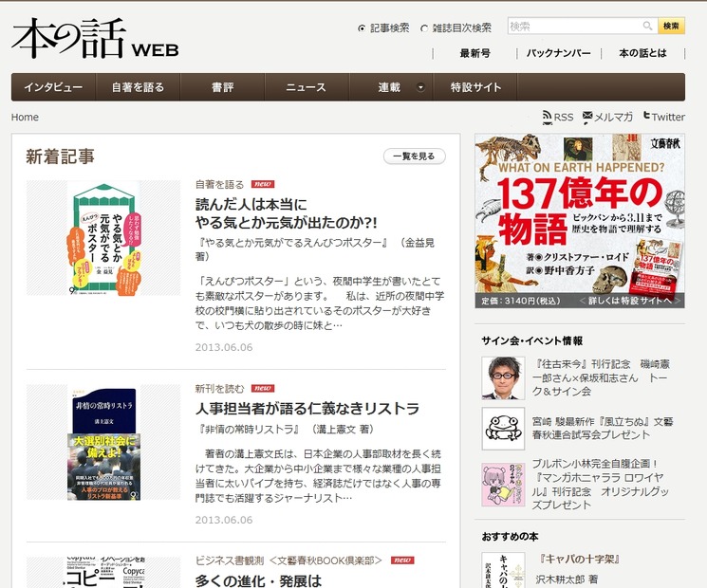Image resolution: width=707 pixels, height=588 pixels.
Task: Click the ビジネス書観測 category label
Action: click(x=288, y=560)
